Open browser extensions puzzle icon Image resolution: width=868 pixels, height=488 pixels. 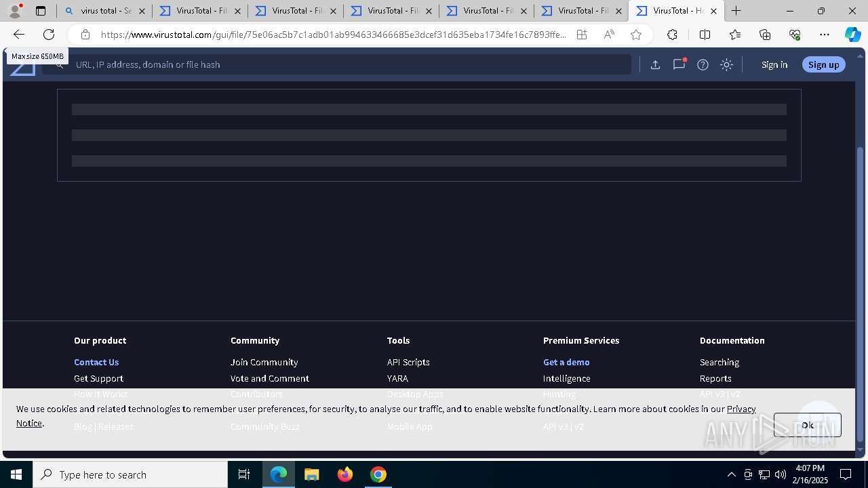[x=672, y=35]
